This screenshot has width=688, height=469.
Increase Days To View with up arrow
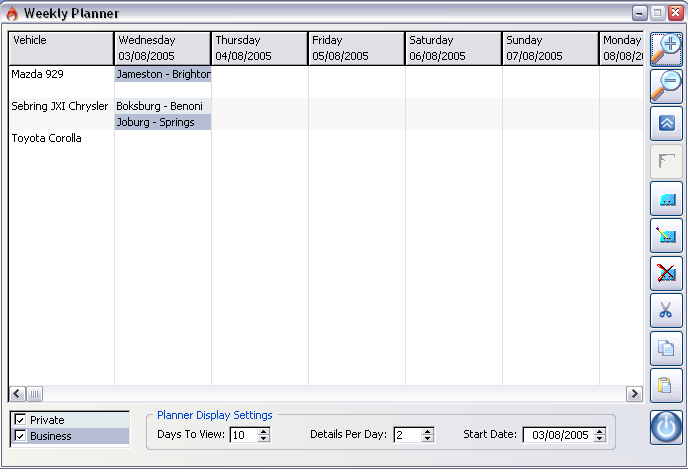coord(263,431)
